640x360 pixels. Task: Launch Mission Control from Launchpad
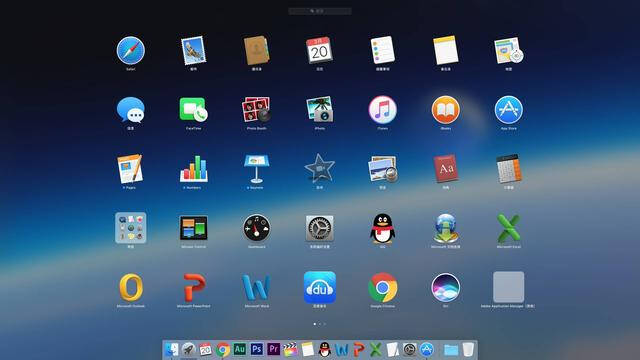(193, 228)
